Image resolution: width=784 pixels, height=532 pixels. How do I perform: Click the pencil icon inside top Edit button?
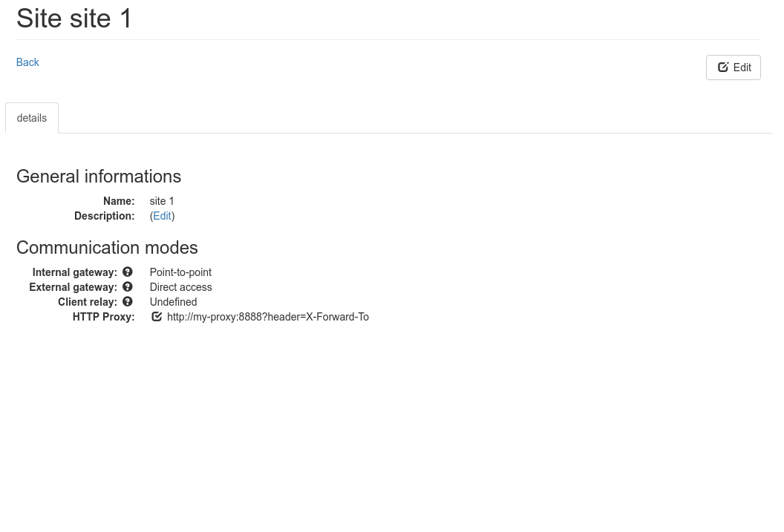[723, 68]
